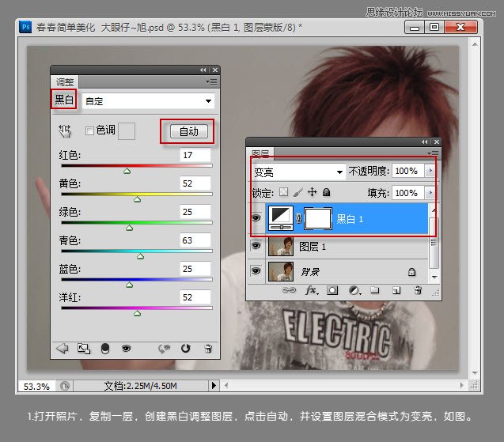Viewport: 504px width, 442px height.
Task: Enable the 色调 tint checkbox
Action: pyautogui.click(x=89, y=130)
